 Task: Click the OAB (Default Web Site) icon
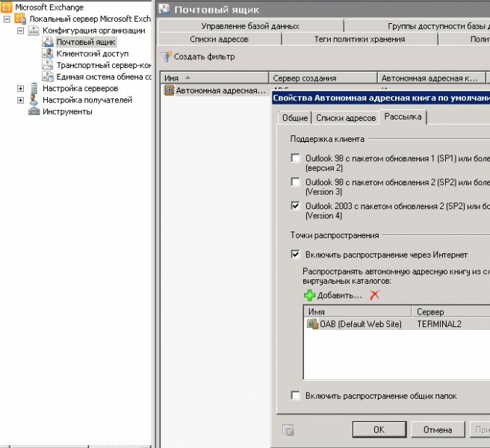click(312, 324)
